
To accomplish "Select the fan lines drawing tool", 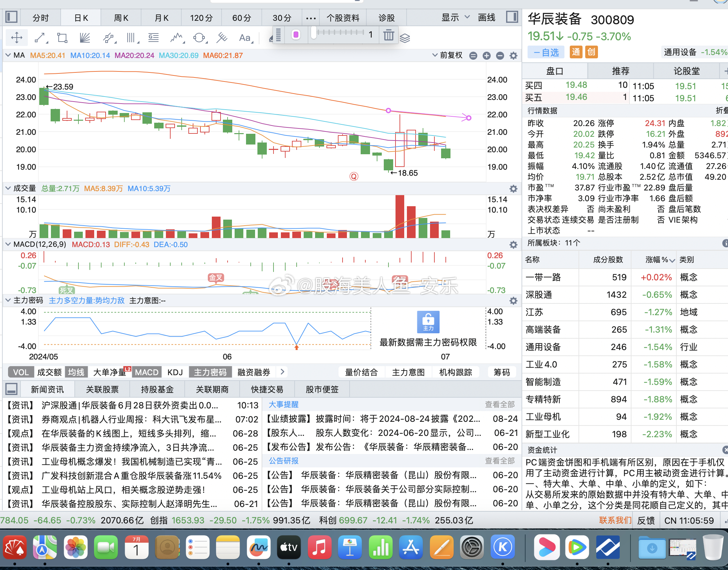I will click(x=85, y=38).
